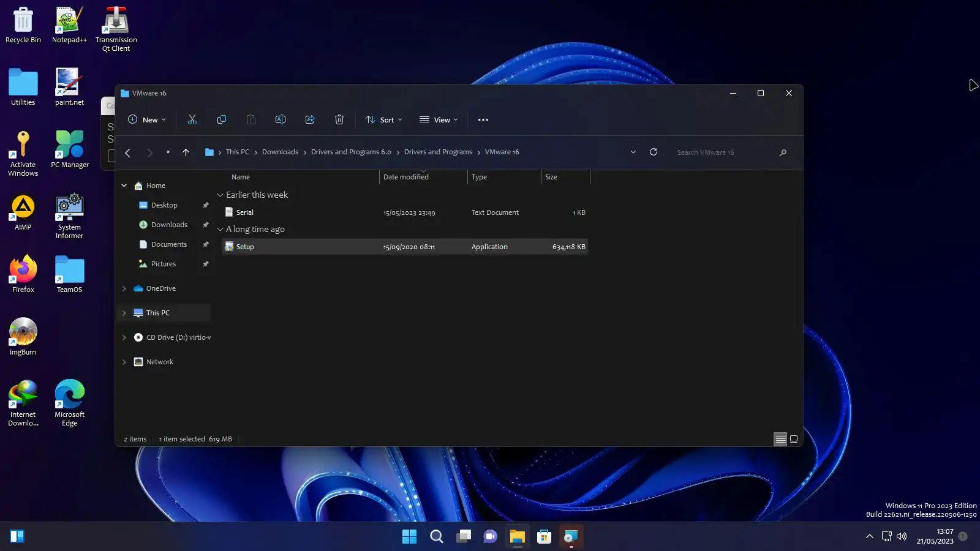The height and width of the screenshot is (551, 980).
Task: Open the Chat app on taskbar
Action: [x=491, y=537]
